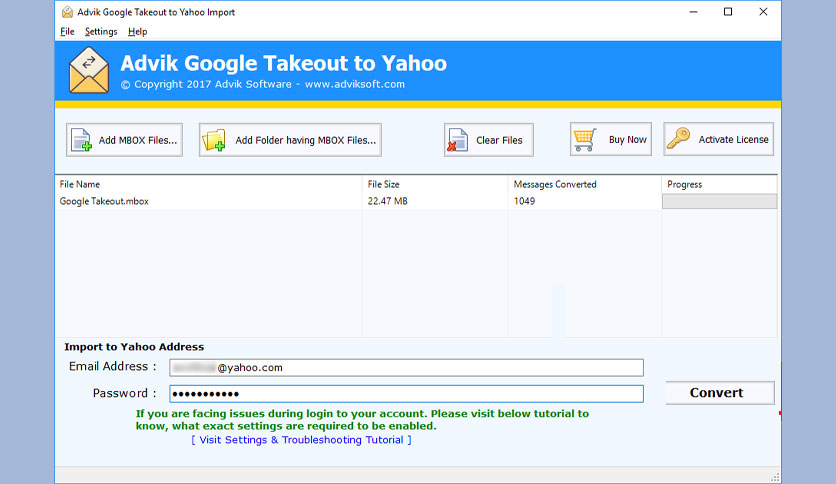Close the Advik Google Takeout window
Screen dimensions: 836x484
pyautogui.click(x=763, y=12)
